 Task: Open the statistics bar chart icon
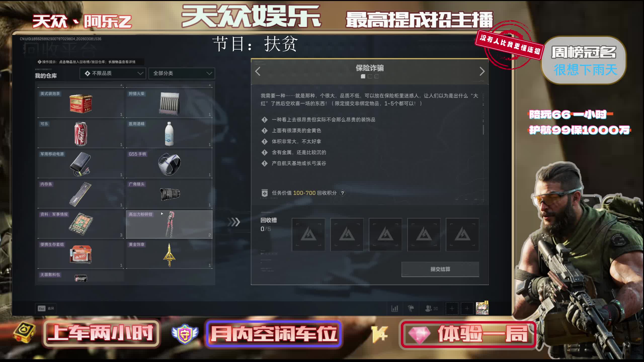[395, 308]
